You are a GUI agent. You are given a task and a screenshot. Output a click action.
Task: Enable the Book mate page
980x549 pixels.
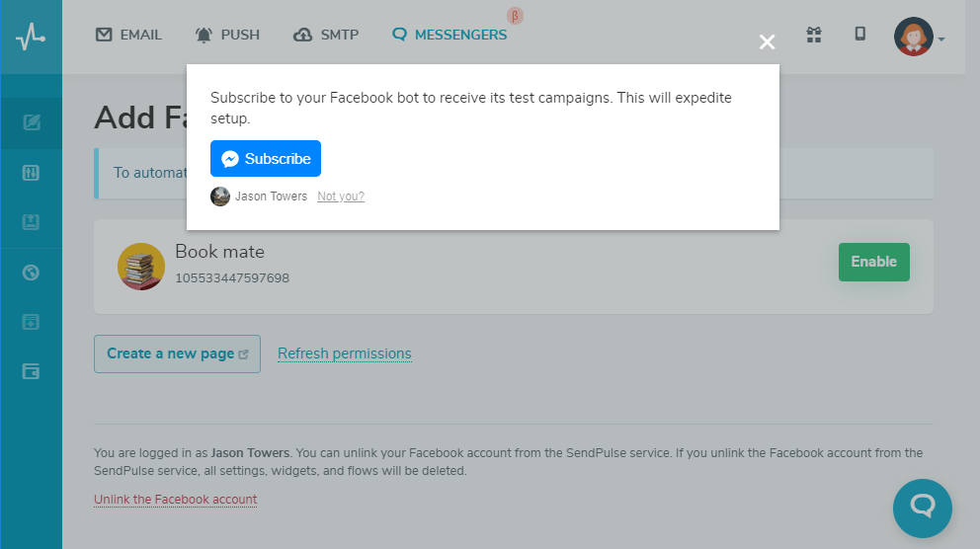[873, 262]
